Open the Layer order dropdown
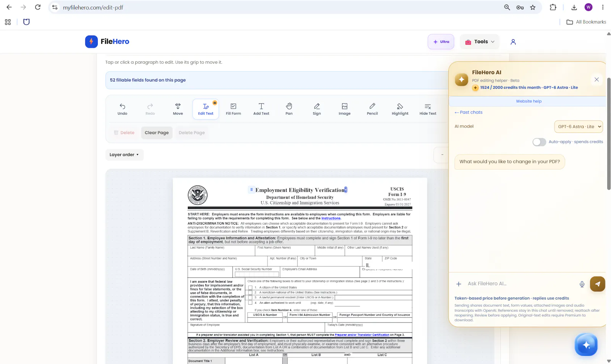Screen dimensions: 611x364 pos(124,155)
